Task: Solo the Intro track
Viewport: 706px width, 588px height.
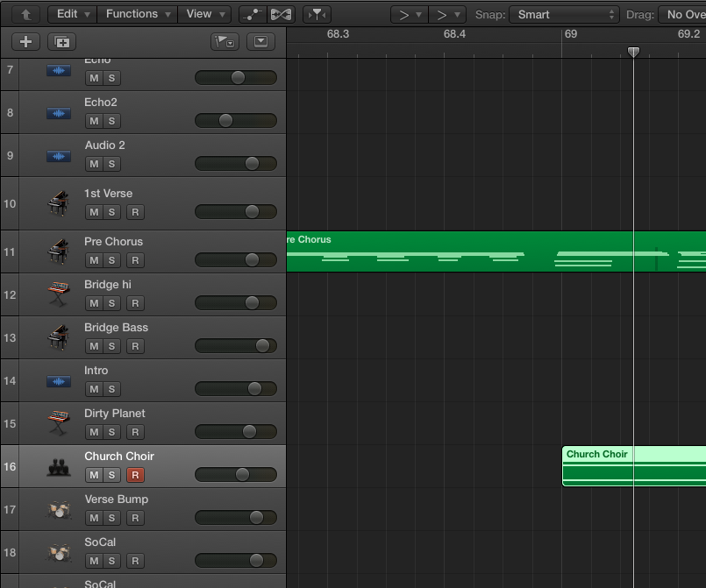Action: tap(111, 390)
